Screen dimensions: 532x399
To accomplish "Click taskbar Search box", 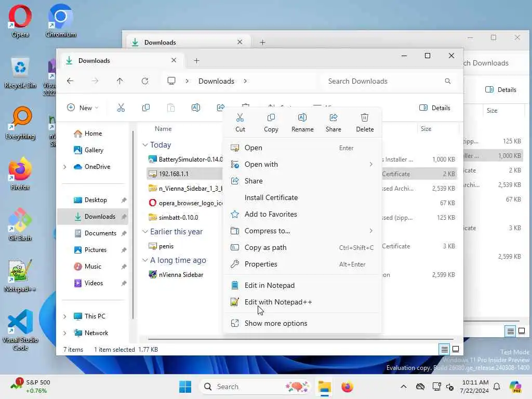I will click(x=255, y=387).
